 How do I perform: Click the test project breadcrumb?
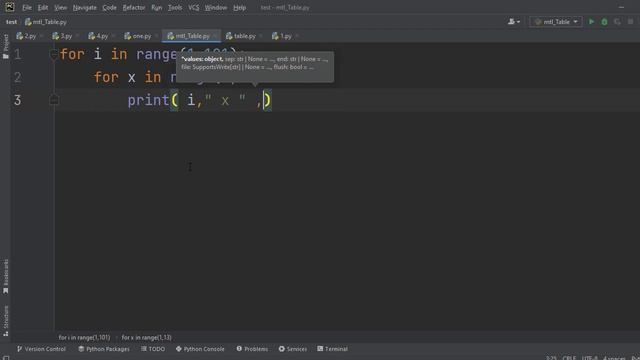tap(11, 22)
